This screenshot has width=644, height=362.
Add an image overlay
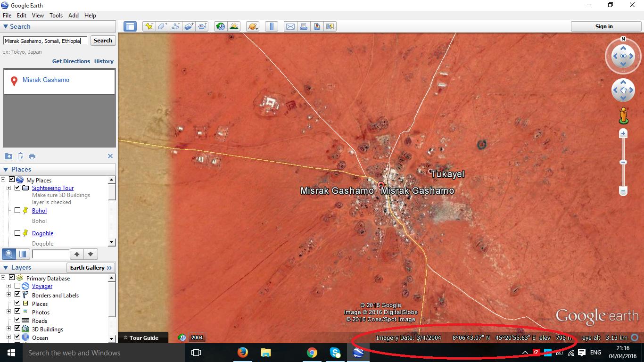point(189,26)
